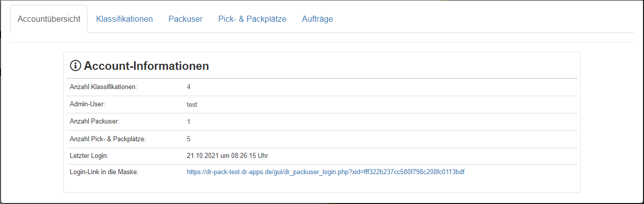The image size is (644, 204).
Task: Go to the Aufträge tab
Action: pos(317,19)
